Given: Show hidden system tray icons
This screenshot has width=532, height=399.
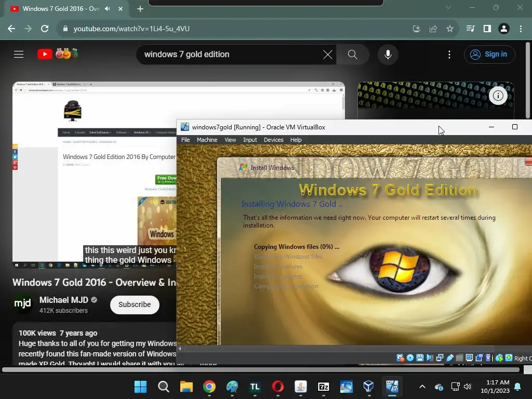Looking at the screenshot, I should click(422, 387).
